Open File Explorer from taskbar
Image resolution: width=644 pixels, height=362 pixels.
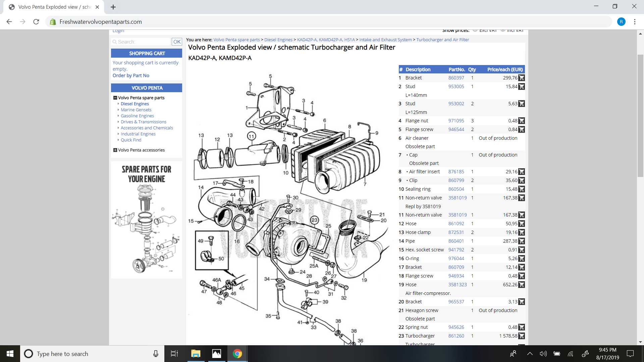(196, 354)
